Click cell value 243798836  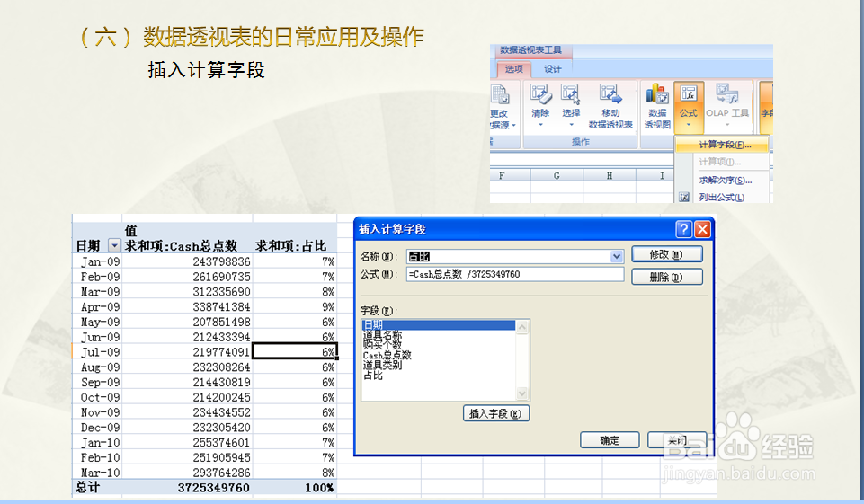221,261
